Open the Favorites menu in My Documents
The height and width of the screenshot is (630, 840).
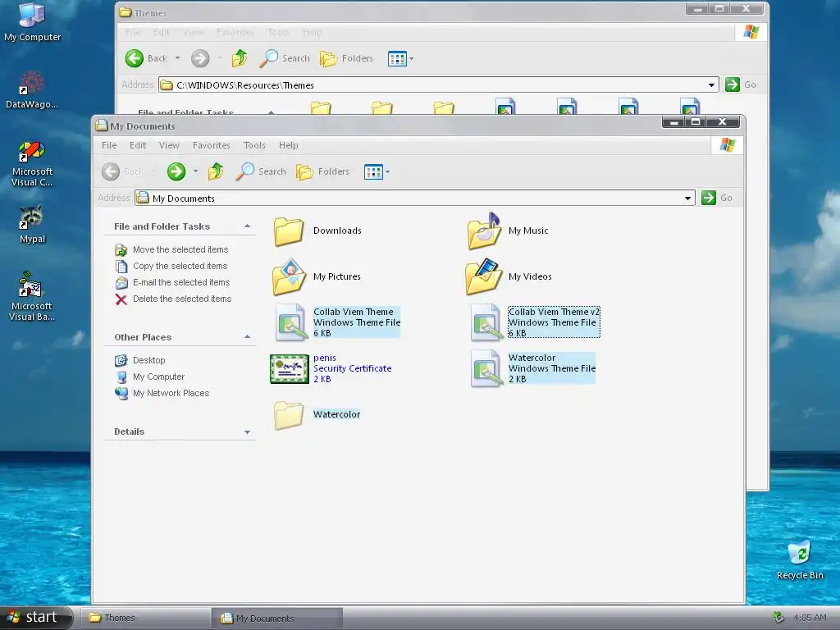click(x=212, y=145)
